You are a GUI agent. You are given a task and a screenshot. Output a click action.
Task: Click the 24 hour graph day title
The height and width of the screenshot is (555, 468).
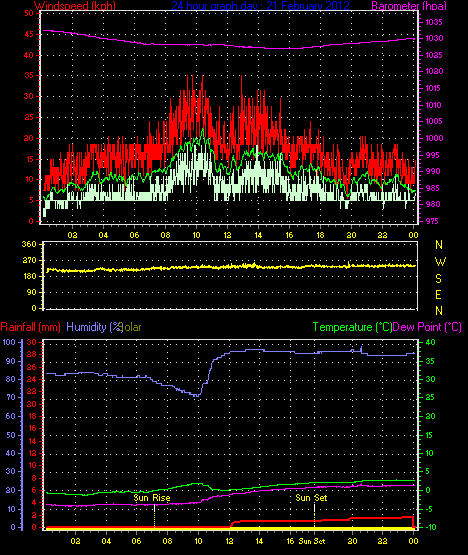[x=261, y=6]
